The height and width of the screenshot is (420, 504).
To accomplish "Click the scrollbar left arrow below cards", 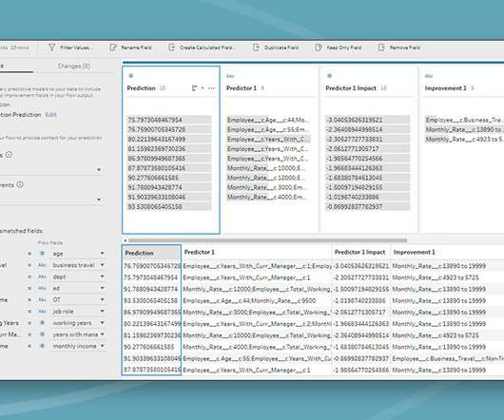I will 126,240.
